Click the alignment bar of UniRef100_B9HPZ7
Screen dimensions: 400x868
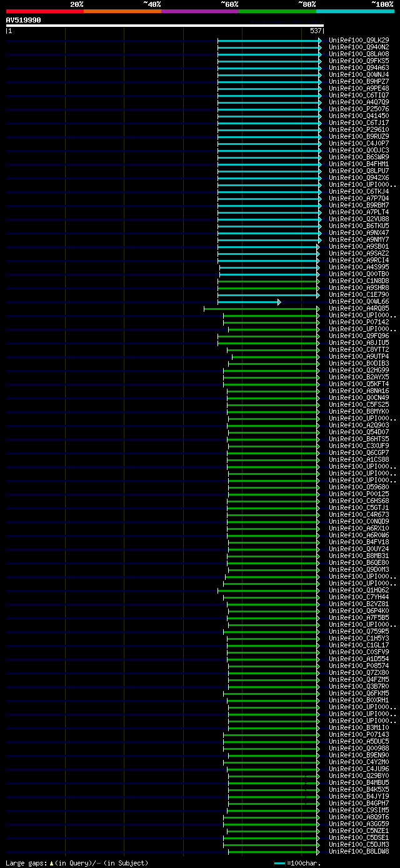(269, 81)
